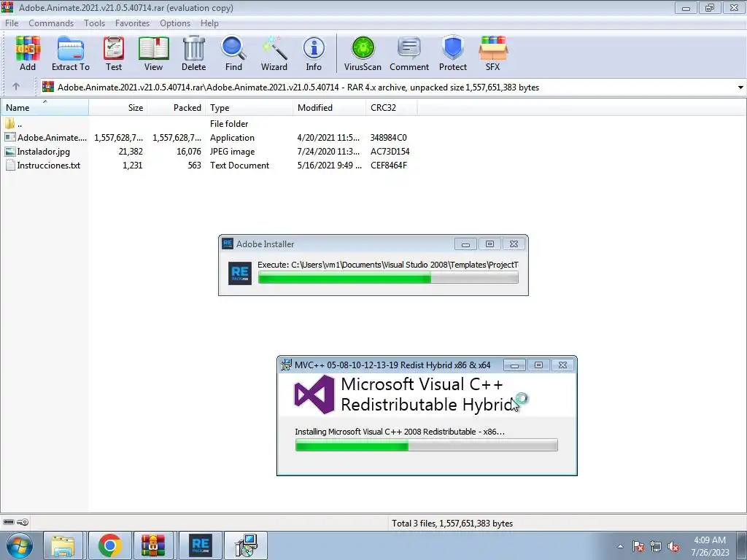This screenshot has width=747, height=560.
Task: Open the Help menu
Action: [209, 23]
